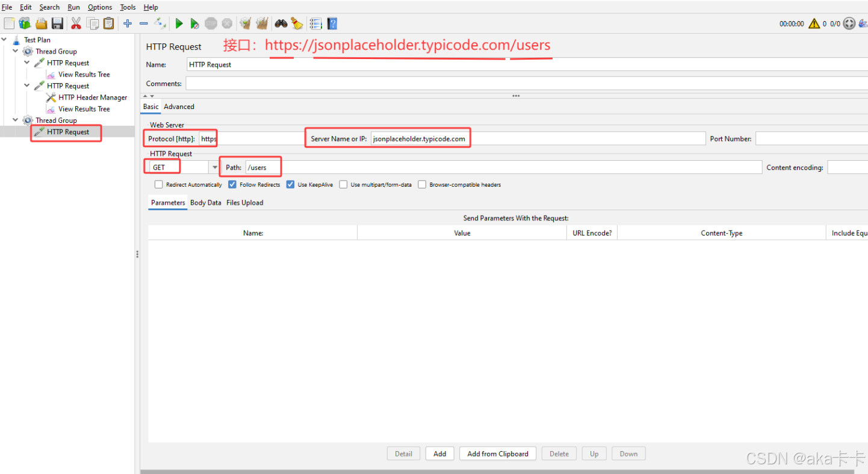Collapse the Test Plan tree node chevron

[x=4, y=40]
